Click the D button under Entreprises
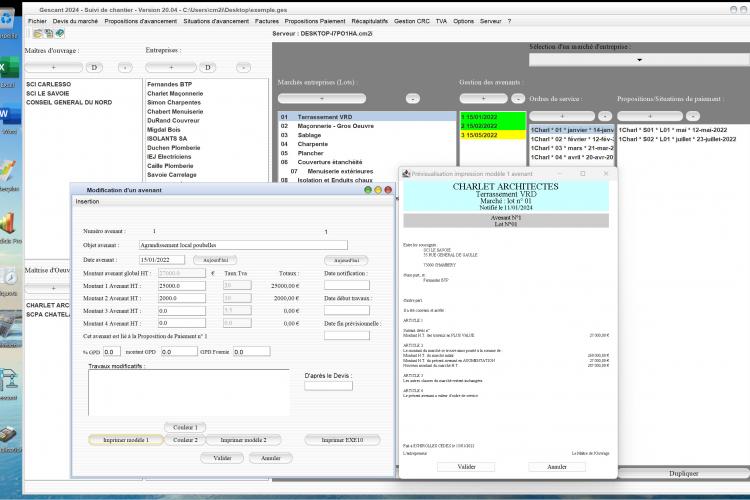 pos(208,67)
